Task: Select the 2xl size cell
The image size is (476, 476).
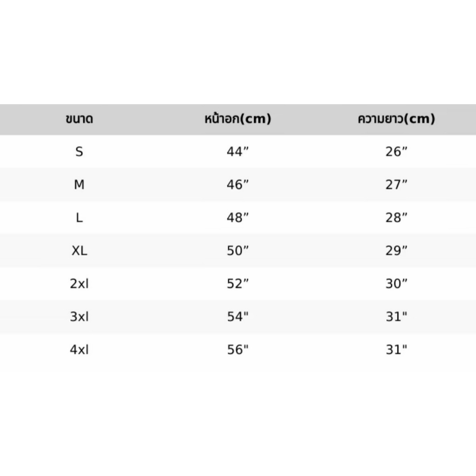Action: coord(79,284)
